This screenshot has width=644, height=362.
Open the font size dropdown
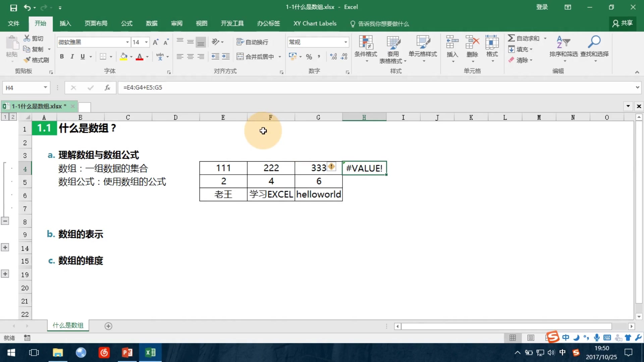click(x=147, y=42)
